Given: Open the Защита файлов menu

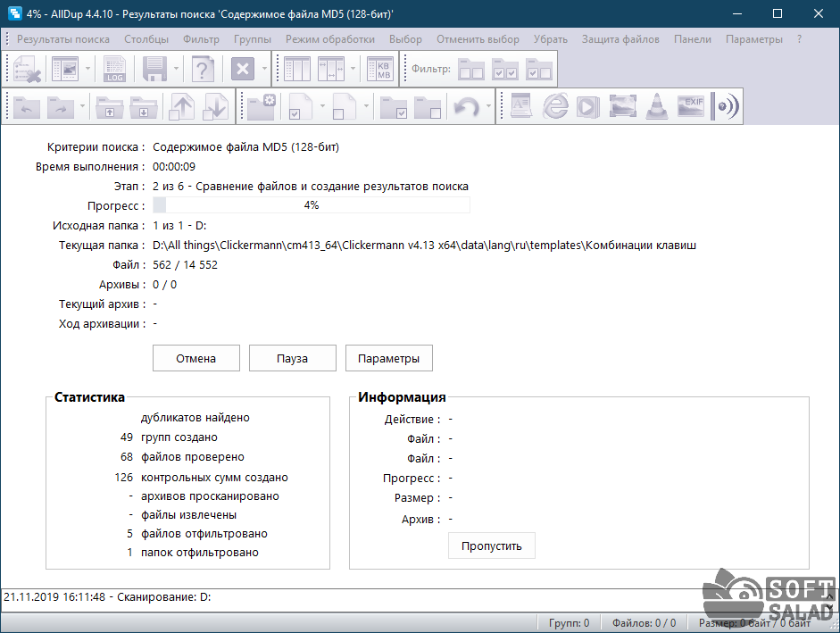Looking at the screenshot, I should point(620,39).
